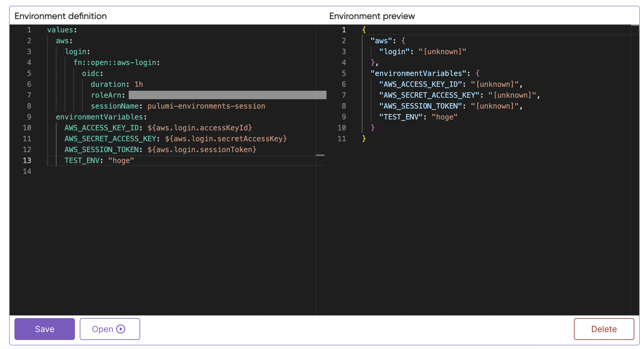Click the preview pane vertical scrollbar
This screenshot has height=349, width=644.
(635, 169)
